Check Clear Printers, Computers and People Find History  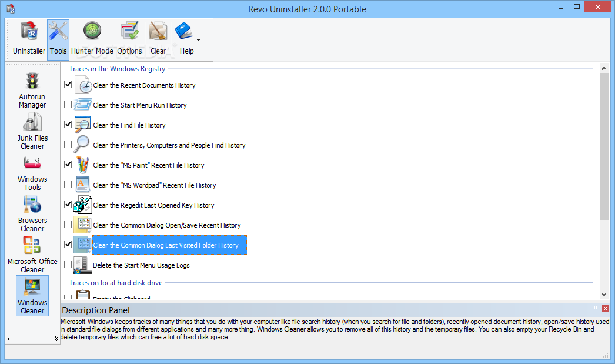pyautogui.click(x=68, y=144)
